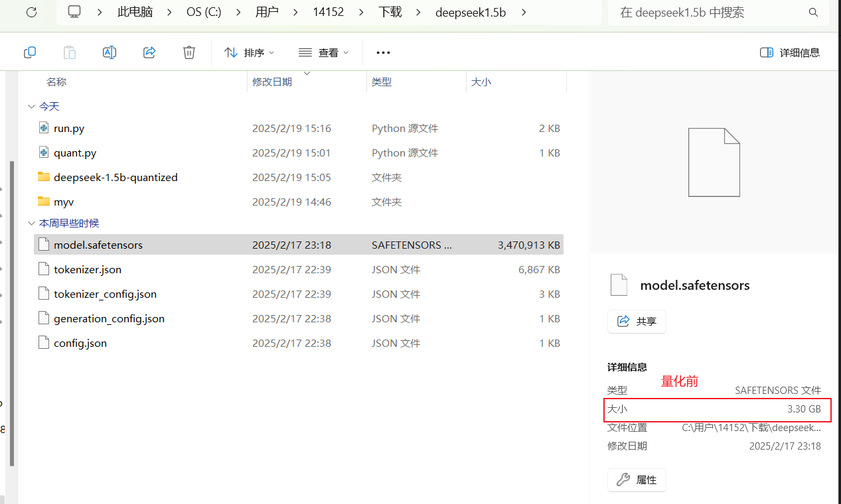Click the 3,470,913 KB size value
Image resolution: width=841 pixels, height=504 pixels.
(x=529, y=245)
